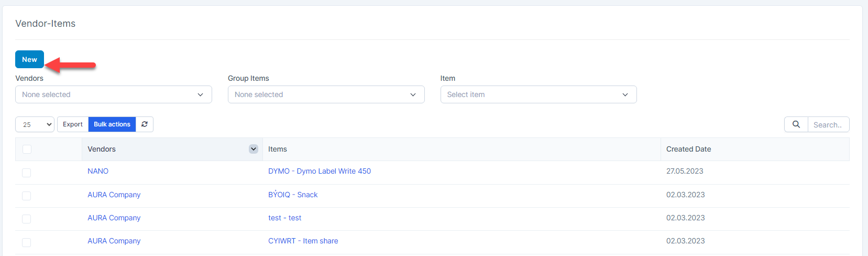This screenshot has height=256, width=868.
Task: Open the Vendors filter dropdown
Action: (x=113, y=94)
